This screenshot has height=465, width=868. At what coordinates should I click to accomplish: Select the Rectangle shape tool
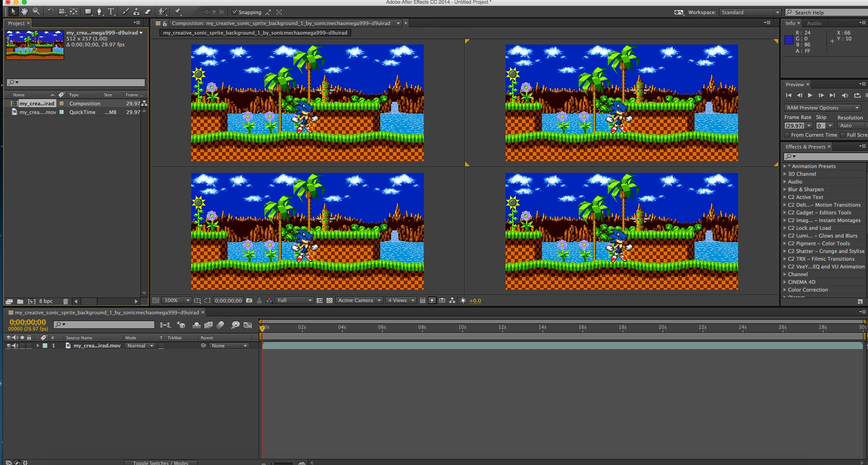click(x=89, y=12)
